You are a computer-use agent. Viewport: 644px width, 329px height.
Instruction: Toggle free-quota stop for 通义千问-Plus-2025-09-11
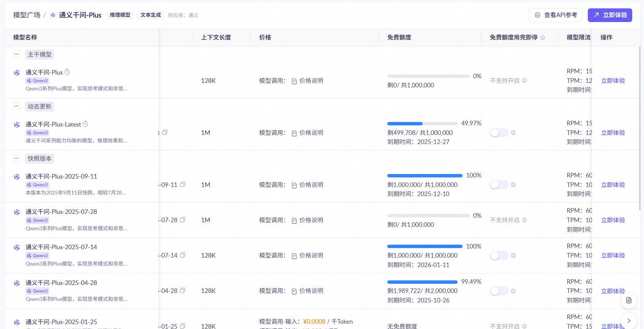point(499,185)
